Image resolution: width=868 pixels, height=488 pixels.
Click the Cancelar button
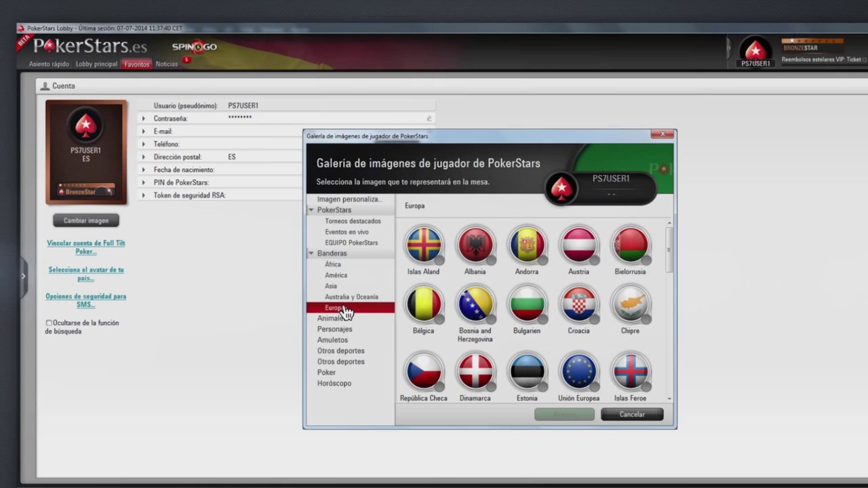632,414
